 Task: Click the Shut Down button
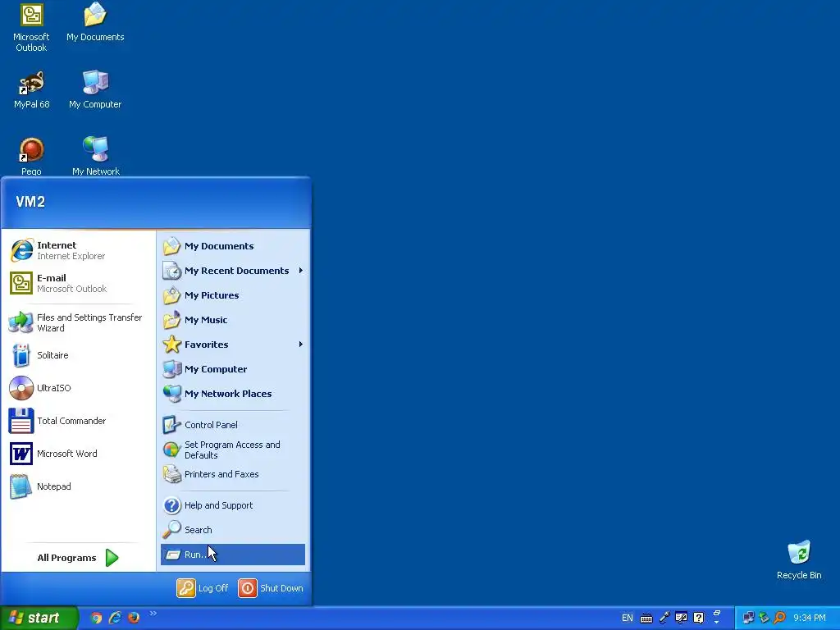(x=271, y=587)
